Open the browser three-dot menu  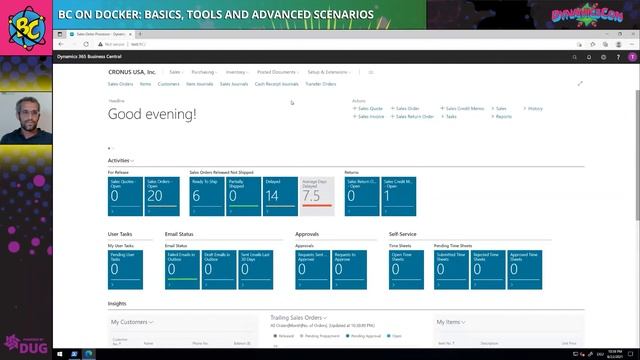point(631,44)
